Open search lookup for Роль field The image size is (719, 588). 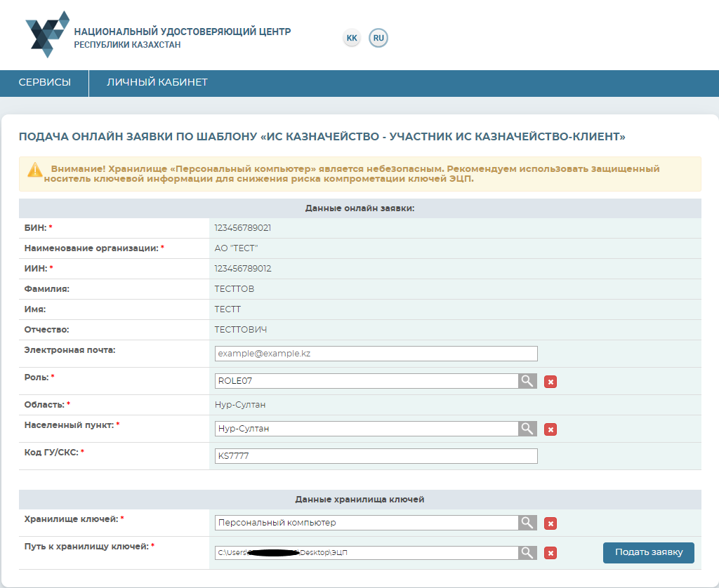[x=527, y=381]
